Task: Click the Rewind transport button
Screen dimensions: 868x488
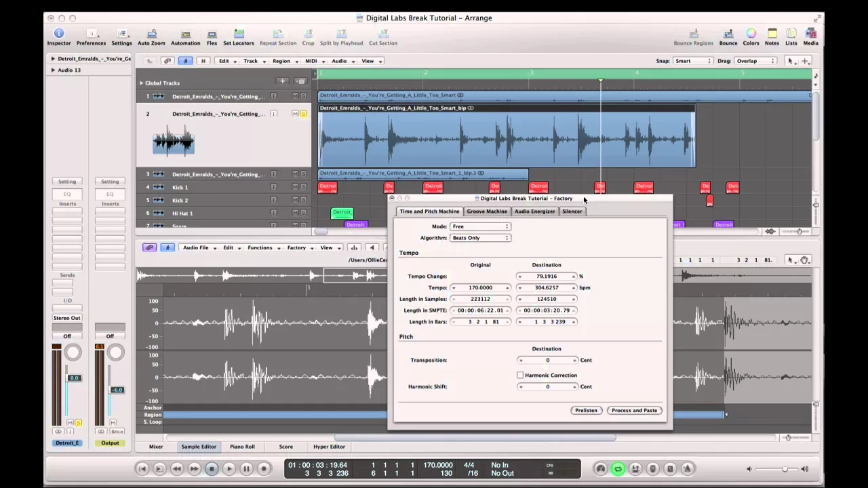Action: point(177,468)
